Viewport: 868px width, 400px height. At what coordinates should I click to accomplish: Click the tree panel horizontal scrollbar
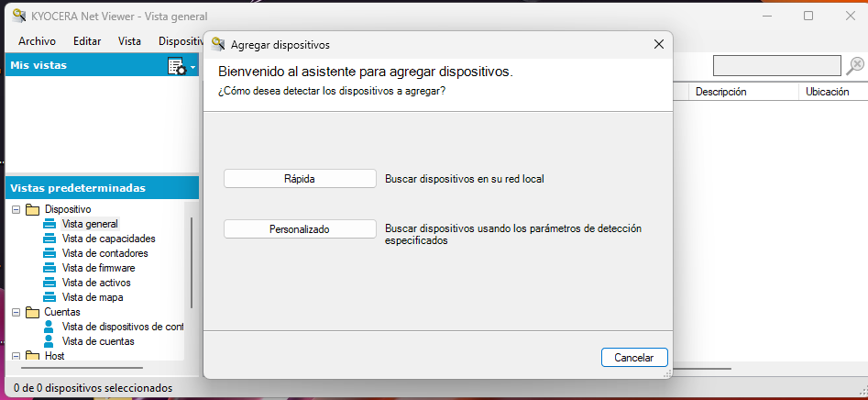point(82,368)
